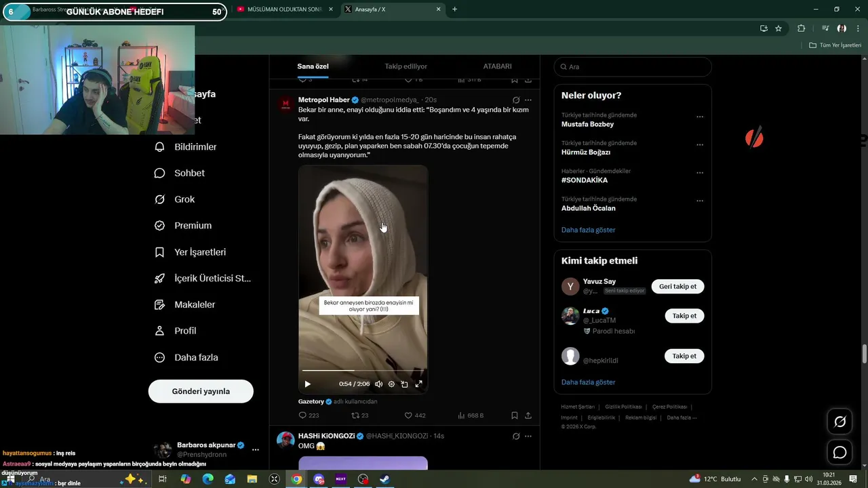Open Premium in sidebar
This screenshot has height=488, width=868.
(x=183, y=226)
